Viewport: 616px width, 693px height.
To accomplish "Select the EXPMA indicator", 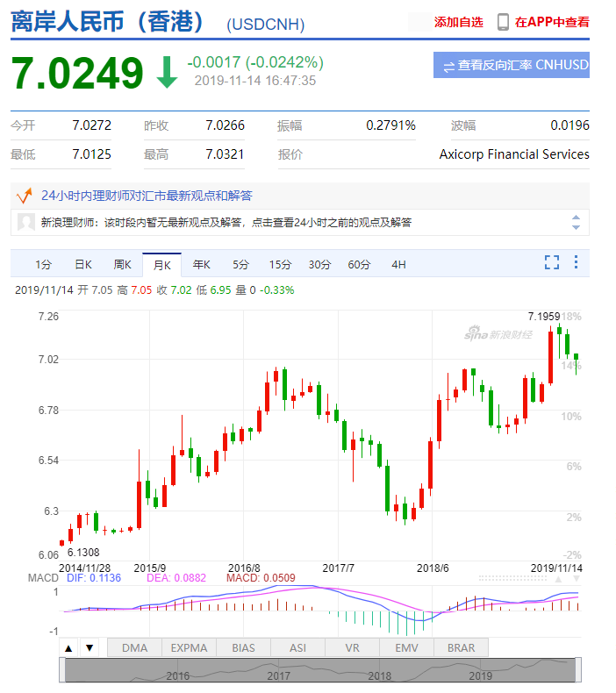I will 189,648.
